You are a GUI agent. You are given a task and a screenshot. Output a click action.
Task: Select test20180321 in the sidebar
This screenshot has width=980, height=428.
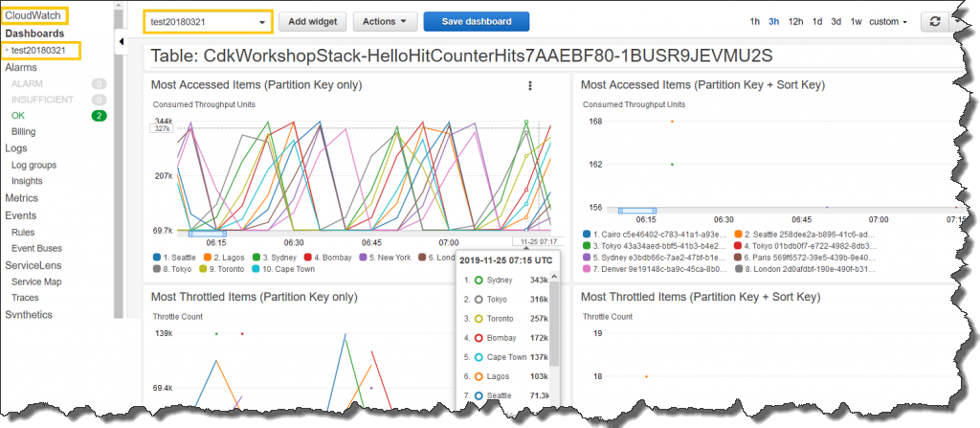pos(37,50)
